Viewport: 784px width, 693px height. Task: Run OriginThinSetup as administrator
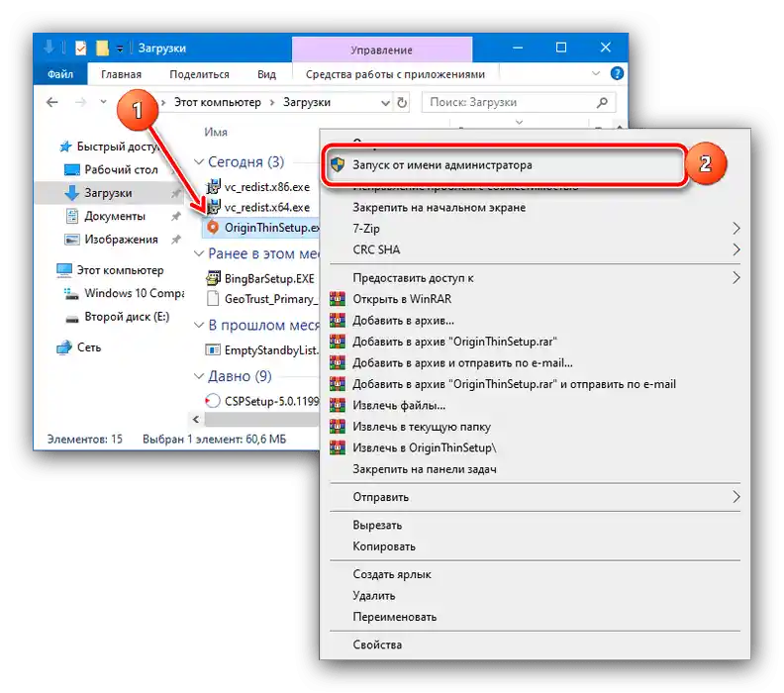pos(504,165)
